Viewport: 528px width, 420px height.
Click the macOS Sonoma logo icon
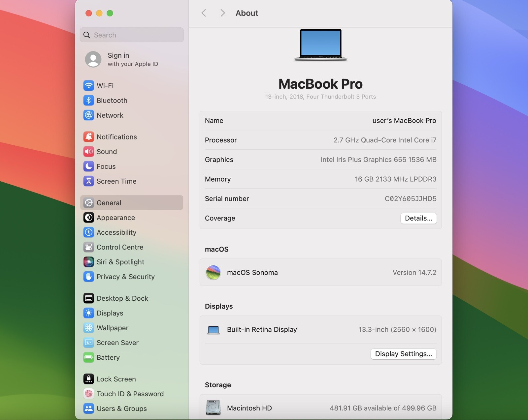(x=213, y=273)
